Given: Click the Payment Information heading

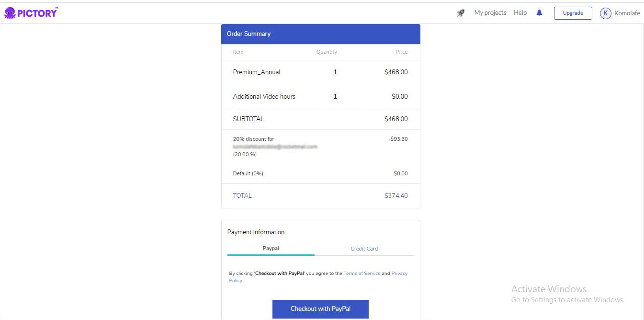Looking at the screenshot, I should coord(256,232).
